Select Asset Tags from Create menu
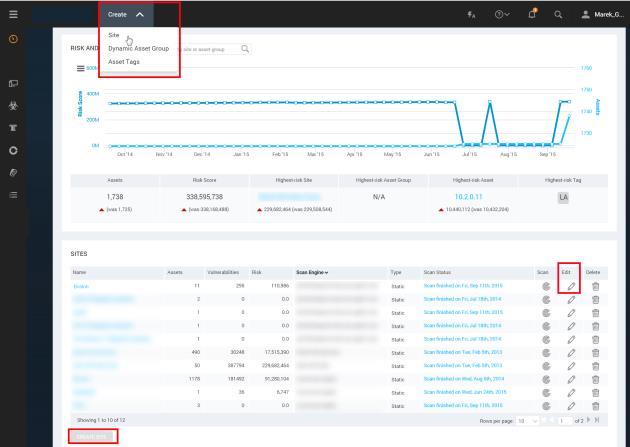The width and height of the screenshot is (630, 447). point(124,60)
